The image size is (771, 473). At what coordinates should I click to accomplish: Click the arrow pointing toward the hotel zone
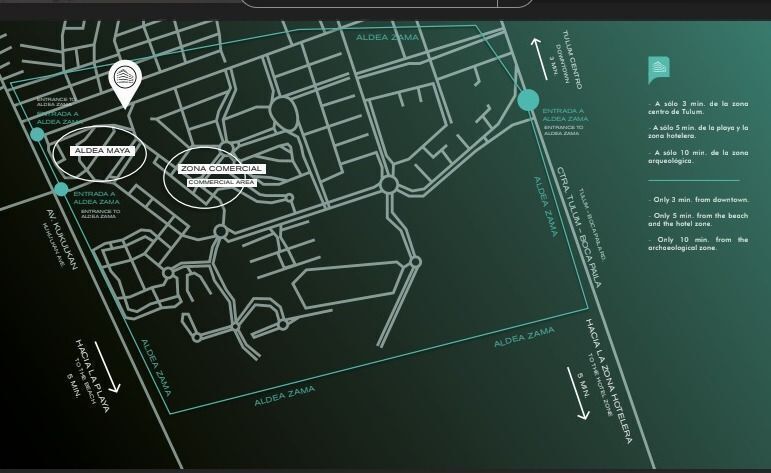577,393
